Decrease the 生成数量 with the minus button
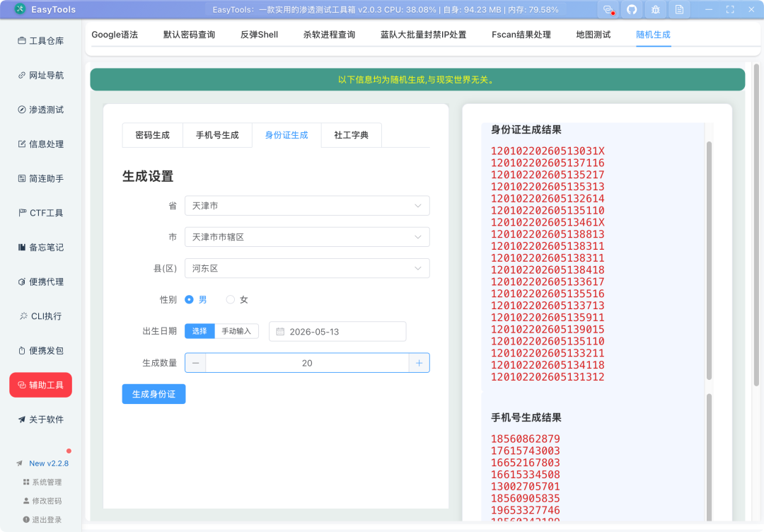764x532 pixels. [x=195, y=363]
